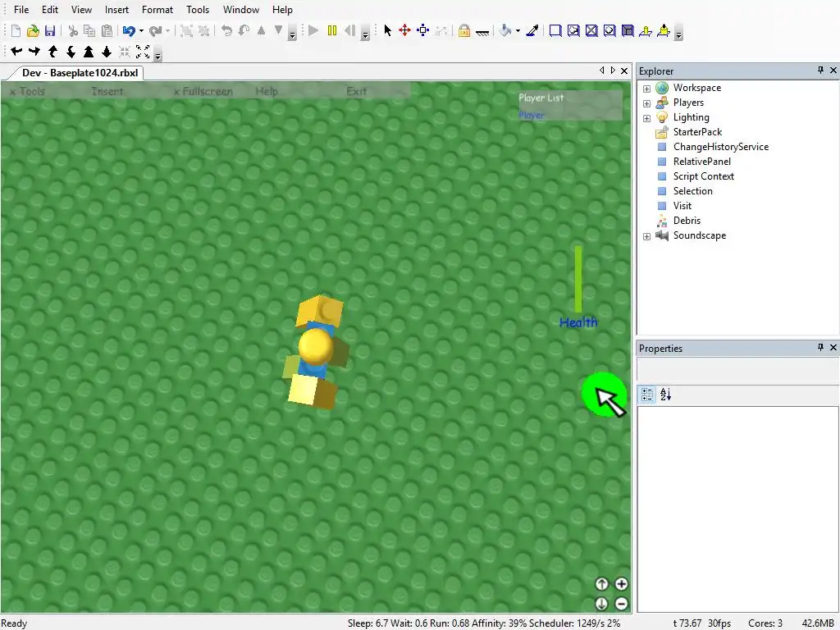Click the New document icon

pyautogui.click(x=16, y=31)
